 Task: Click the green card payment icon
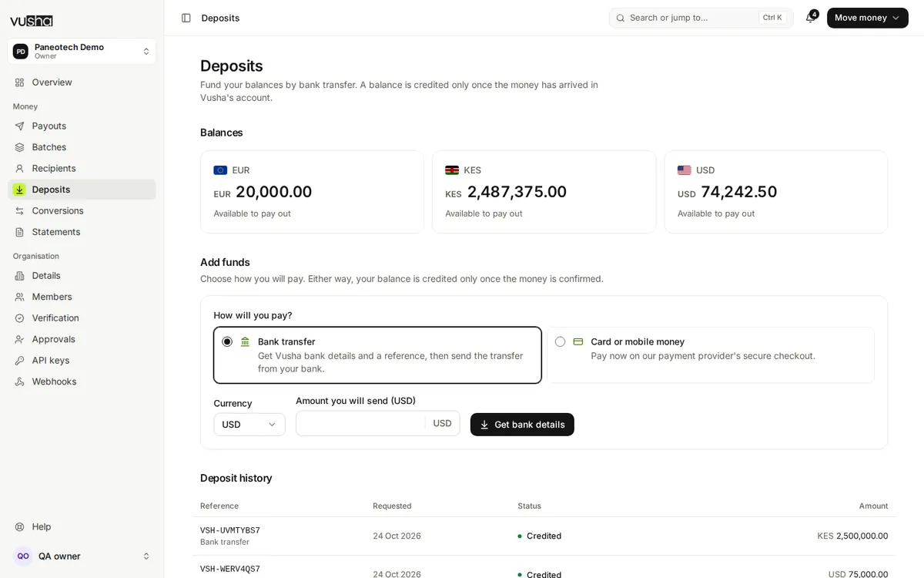577,341
